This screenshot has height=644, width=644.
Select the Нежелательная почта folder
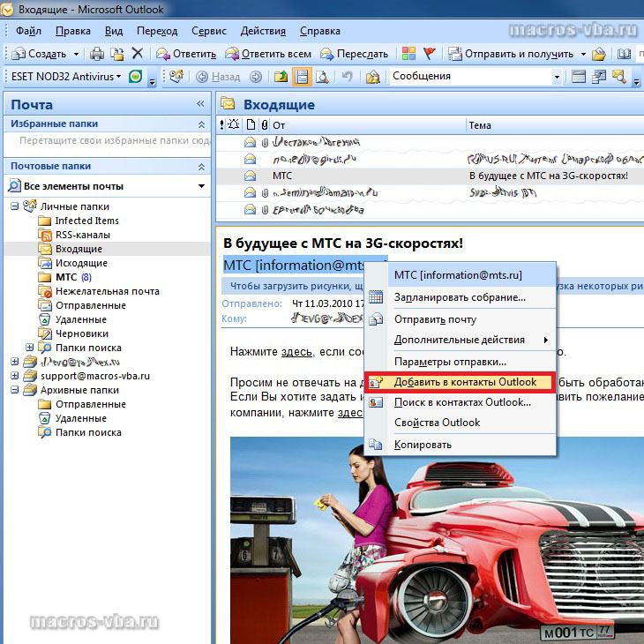(x=99, y=291)
